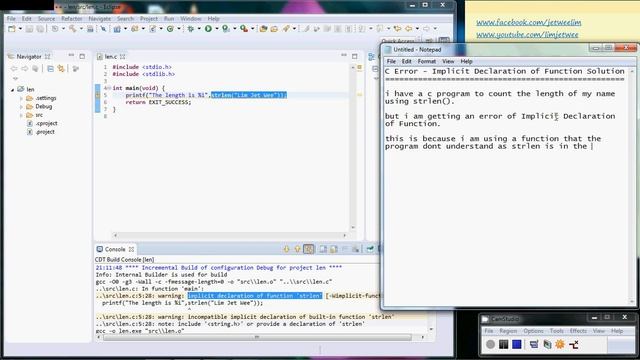Click the copy build log icon in Console
This screenshot has width=640, height=360.
(323, 249)
